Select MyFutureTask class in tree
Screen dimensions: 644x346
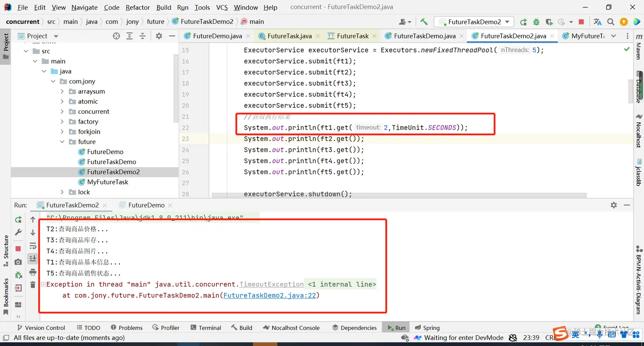(x=107, y=182)
